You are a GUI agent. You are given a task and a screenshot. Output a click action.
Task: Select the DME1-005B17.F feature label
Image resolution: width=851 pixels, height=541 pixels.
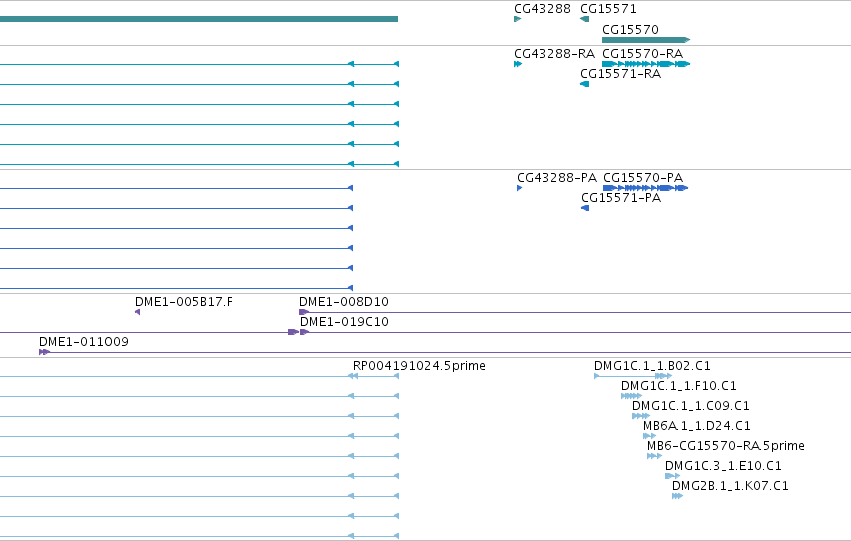pos(184,302)
